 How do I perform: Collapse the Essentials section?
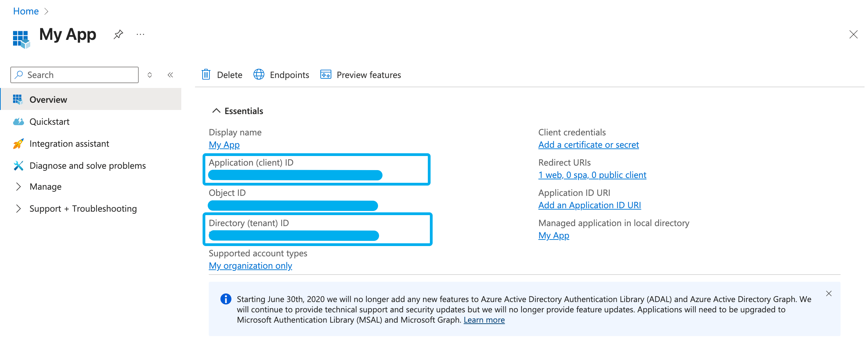[x=216, y=111]
